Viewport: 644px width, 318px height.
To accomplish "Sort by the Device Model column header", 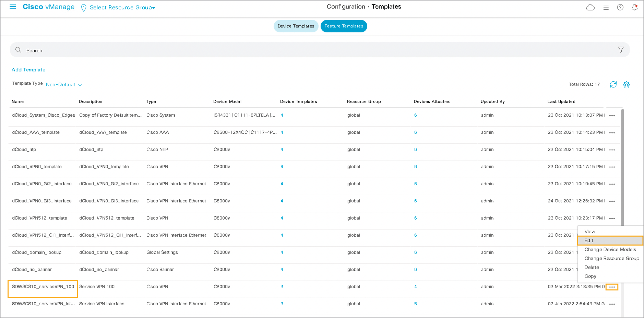I will click(227, 102).
